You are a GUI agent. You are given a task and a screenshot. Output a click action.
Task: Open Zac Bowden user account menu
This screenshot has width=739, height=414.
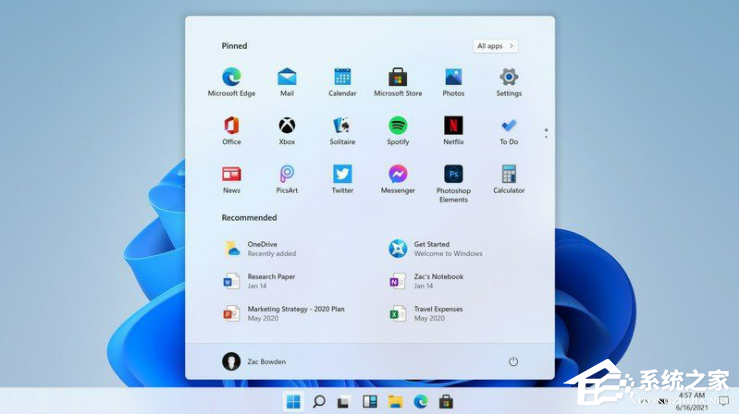[254, 362]
